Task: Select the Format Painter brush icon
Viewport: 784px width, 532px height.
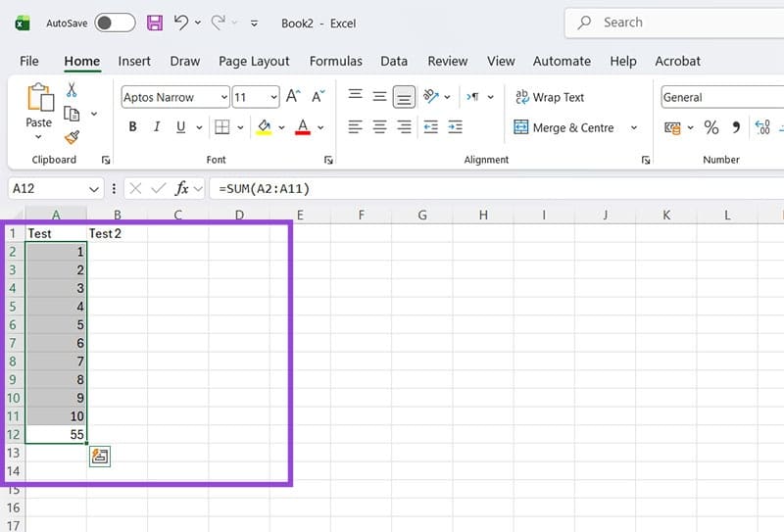Action: (x=72, y=138)
